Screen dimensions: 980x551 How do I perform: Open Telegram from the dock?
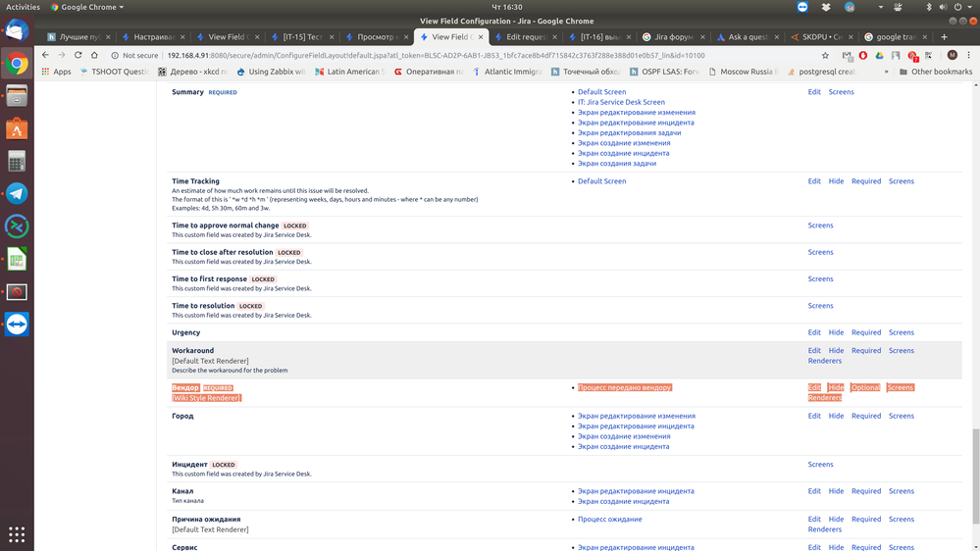click(17, 194)
